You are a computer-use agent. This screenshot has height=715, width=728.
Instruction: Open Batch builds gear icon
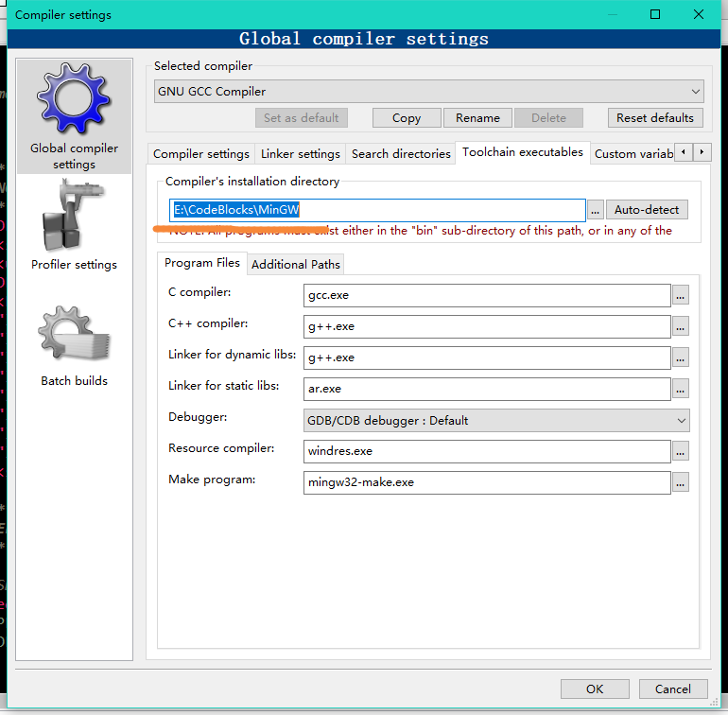coord(74,334)
